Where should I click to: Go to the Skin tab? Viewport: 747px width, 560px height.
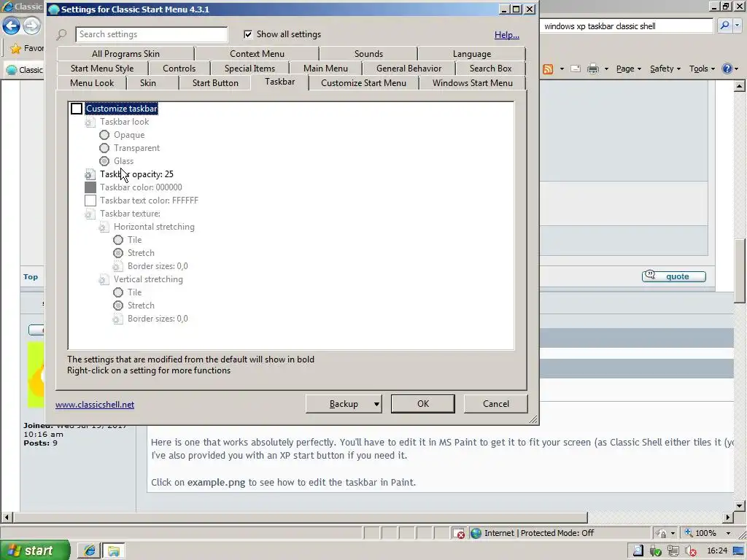coord(147,83)
